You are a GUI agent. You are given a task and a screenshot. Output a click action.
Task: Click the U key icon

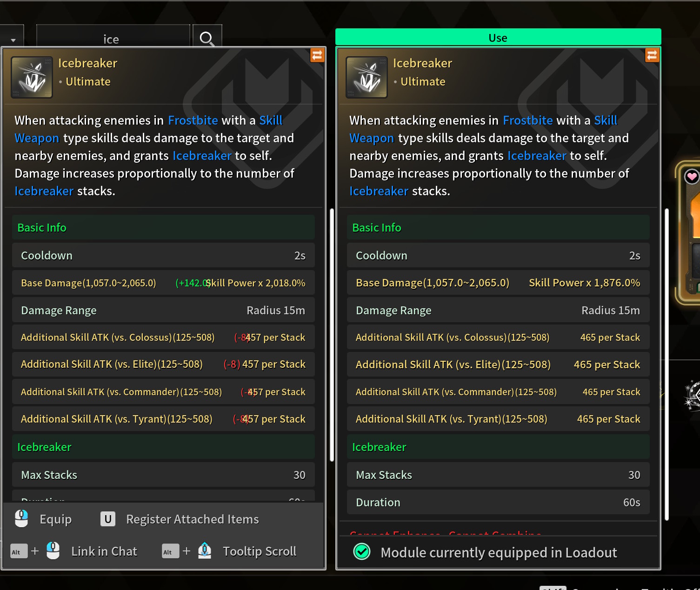[108, 519]
